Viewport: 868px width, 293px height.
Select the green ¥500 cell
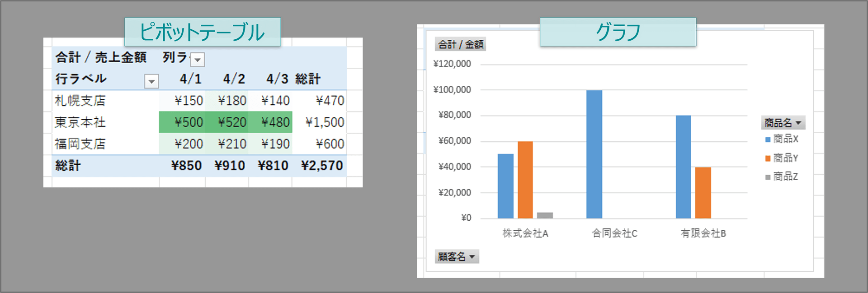[x=182, y=122]
